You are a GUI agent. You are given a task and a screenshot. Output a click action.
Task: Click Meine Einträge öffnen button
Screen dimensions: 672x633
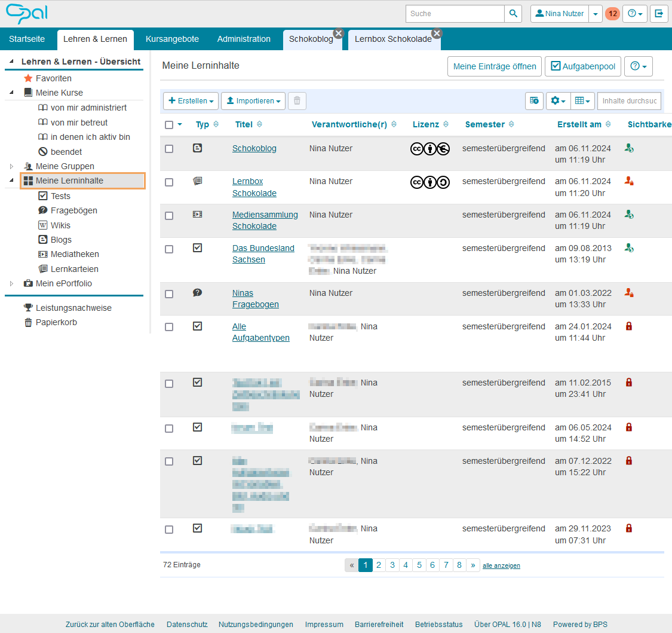point(495,66)
